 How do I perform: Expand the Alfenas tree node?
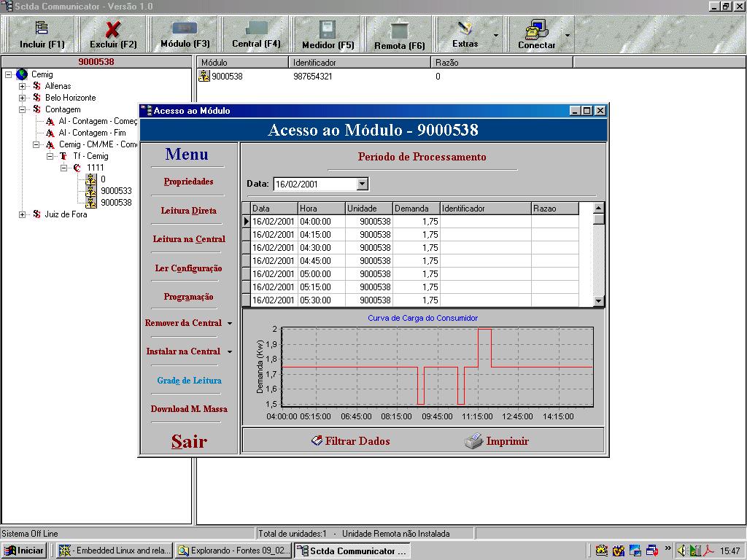click(x=23, y=86)
